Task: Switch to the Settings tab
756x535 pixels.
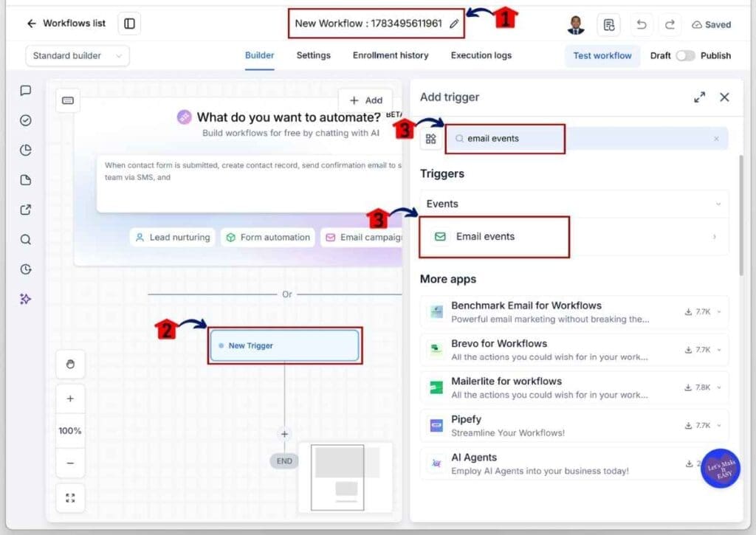Action: point(313,55)
